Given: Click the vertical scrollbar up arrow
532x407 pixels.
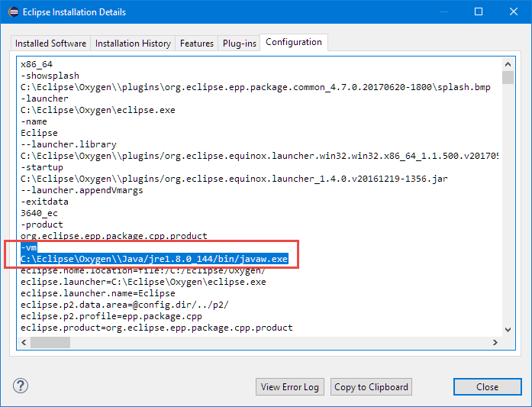Looking at the screenshot, I should click(x=508, y=64).
